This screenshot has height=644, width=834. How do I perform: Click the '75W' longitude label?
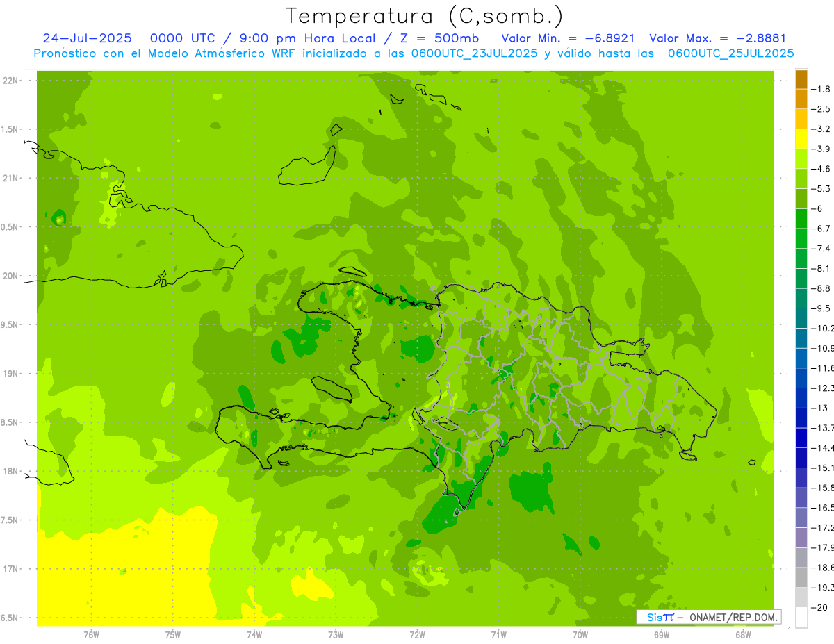173,634
